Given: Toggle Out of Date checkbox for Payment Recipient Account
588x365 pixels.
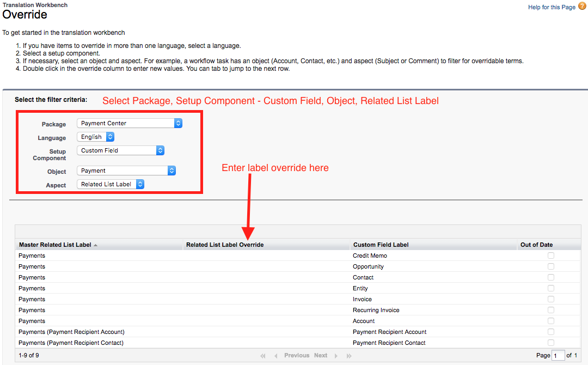Looking at the screenshot, I should (x=550, y=332).
